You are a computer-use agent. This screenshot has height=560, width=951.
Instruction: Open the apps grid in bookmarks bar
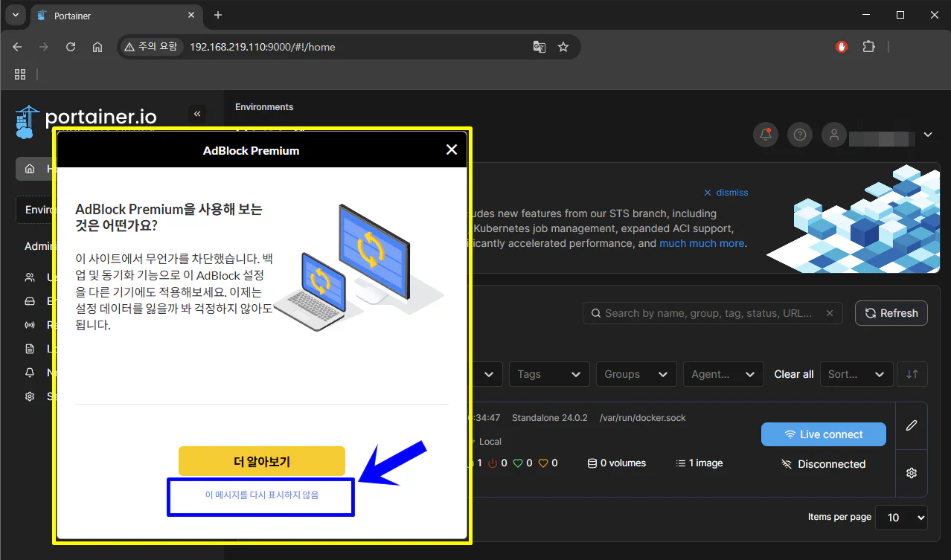20,74
